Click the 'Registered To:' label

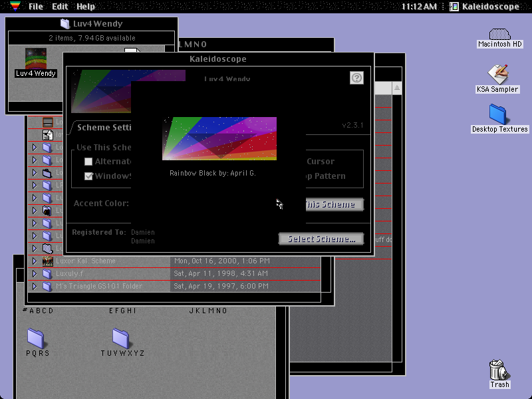98,232
